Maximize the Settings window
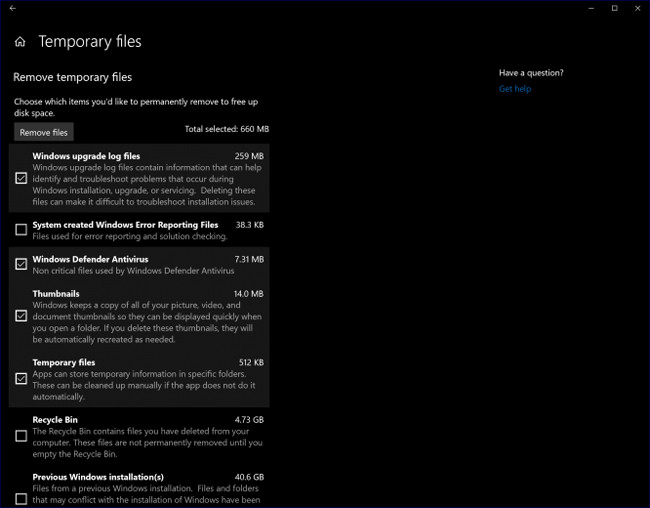 pyautogui.click(x=614, y=8)
